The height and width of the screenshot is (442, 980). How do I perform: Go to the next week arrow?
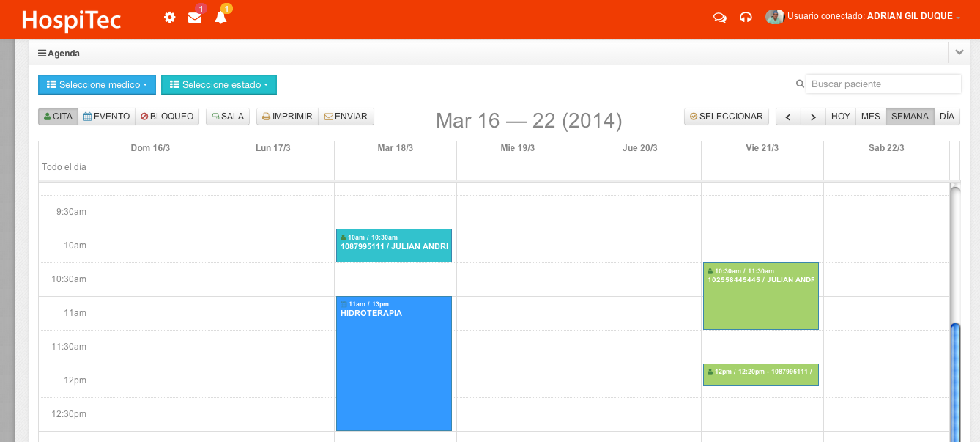coord(813,117)
